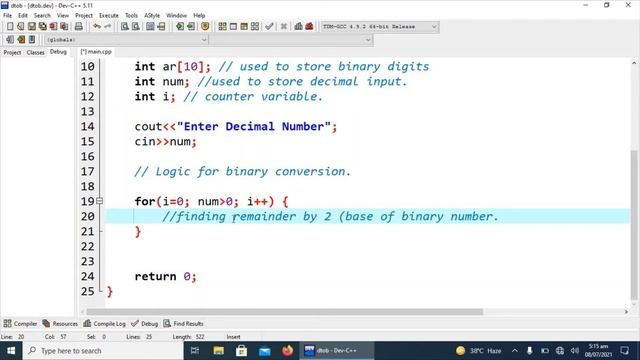Click the taskbar search box
Image resolution: width=640 pixels, height=360 pixels.
(x=103, y=351)
